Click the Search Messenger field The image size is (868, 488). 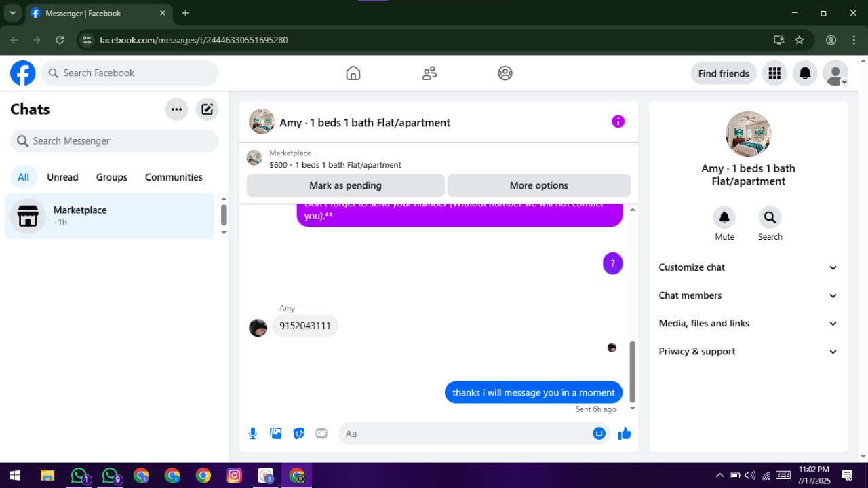tap(114, 141)
